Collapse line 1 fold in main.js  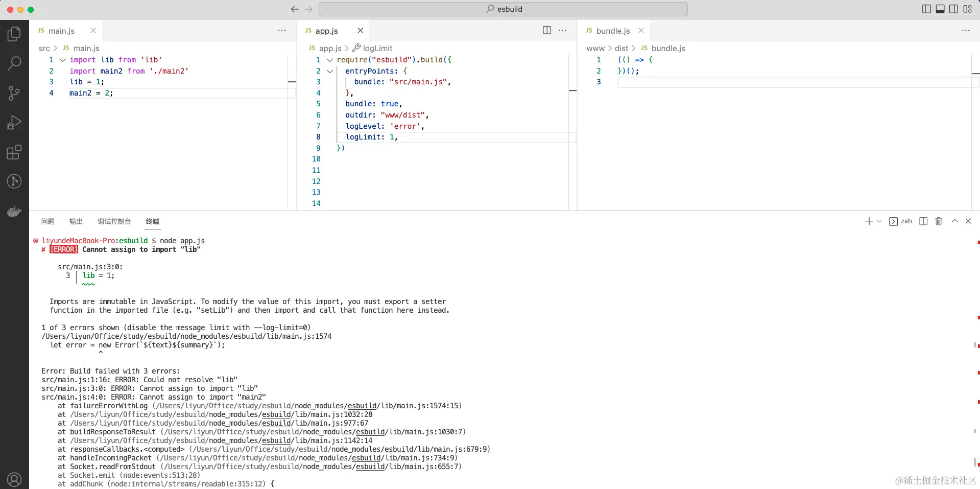click(63, 60)
